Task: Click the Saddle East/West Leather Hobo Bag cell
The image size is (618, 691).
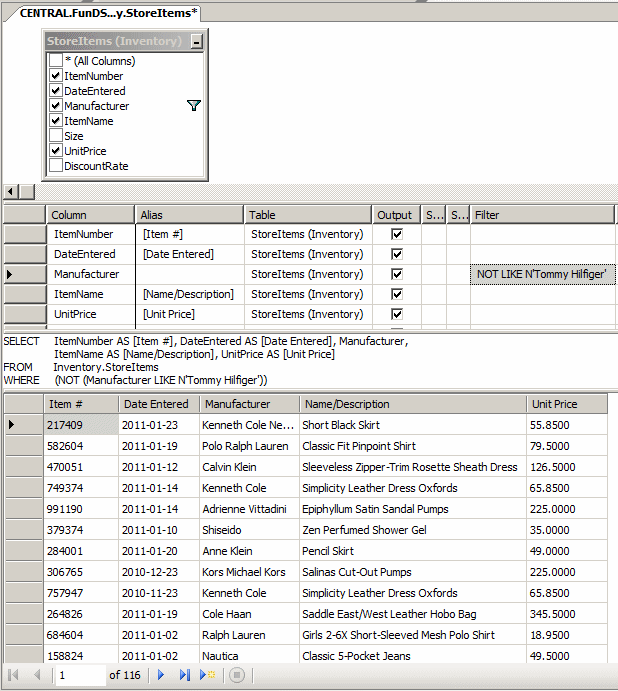Action: tap(413, 614)
